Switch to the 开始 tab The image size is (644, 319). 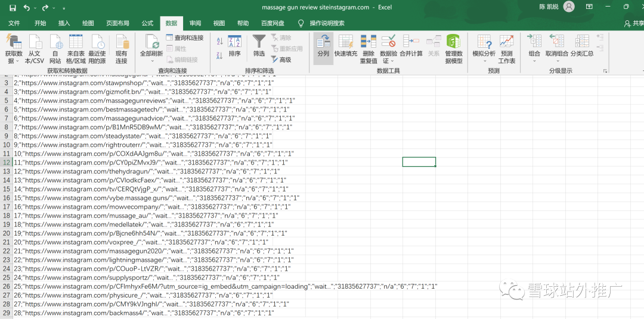click(x=41, y=23)
